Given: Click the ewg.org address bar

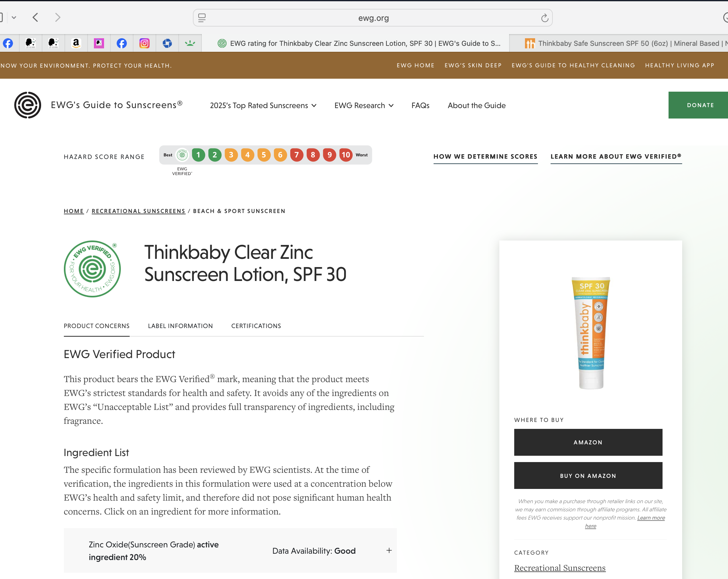Looking at the screenshot, I should coord(373,18).
